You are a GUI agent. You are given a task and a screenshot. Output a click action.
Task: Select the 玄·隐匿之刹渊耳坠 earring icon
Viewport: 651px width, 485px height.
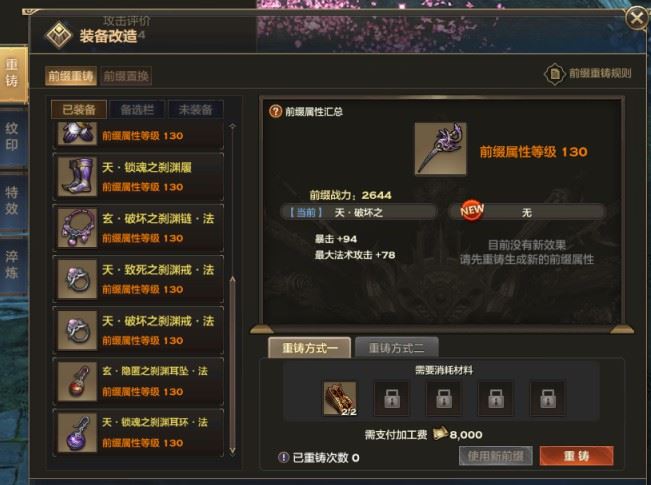[77, 381]
